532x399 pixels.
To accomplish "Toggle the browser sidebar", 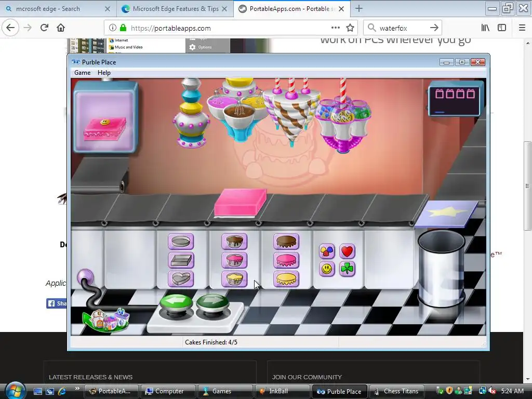I will 502,28.
